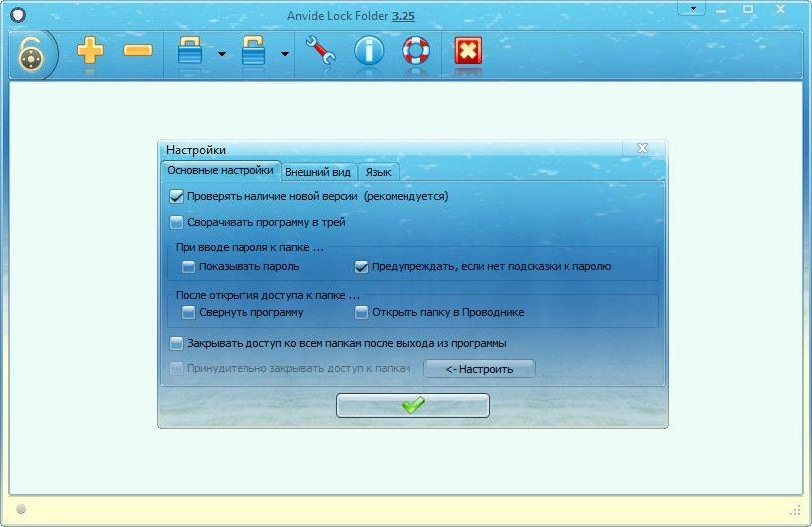
Task: Switch to Внешний вид tab
Action: click(318, 172)
